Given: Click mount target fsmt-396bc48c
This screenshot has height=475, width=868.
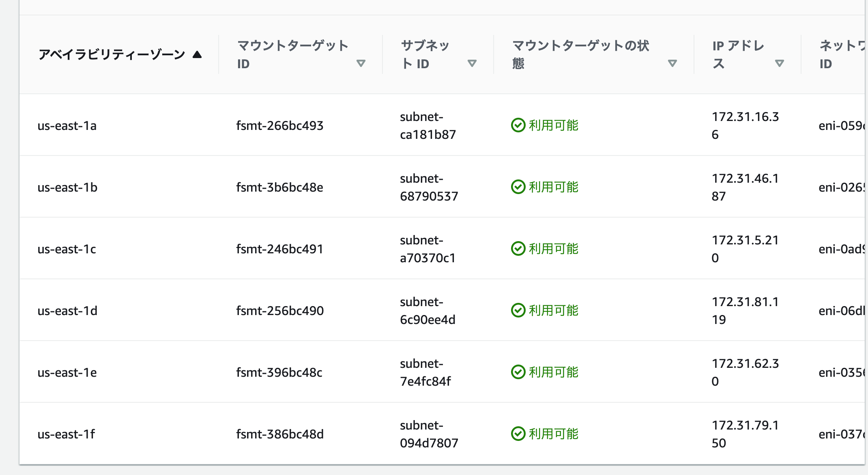Looking at the screenshot, I should [x=279, y=373].
